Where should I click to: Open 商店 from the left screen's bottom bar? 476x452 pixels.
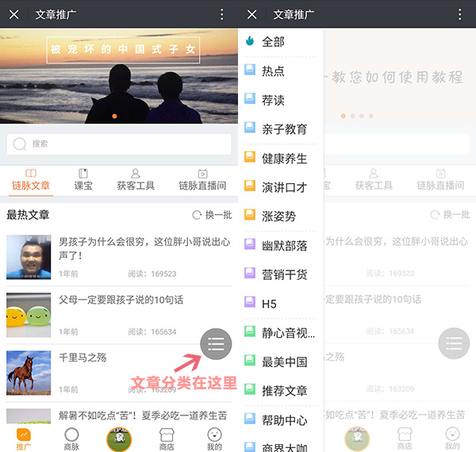tap(167, 438)
